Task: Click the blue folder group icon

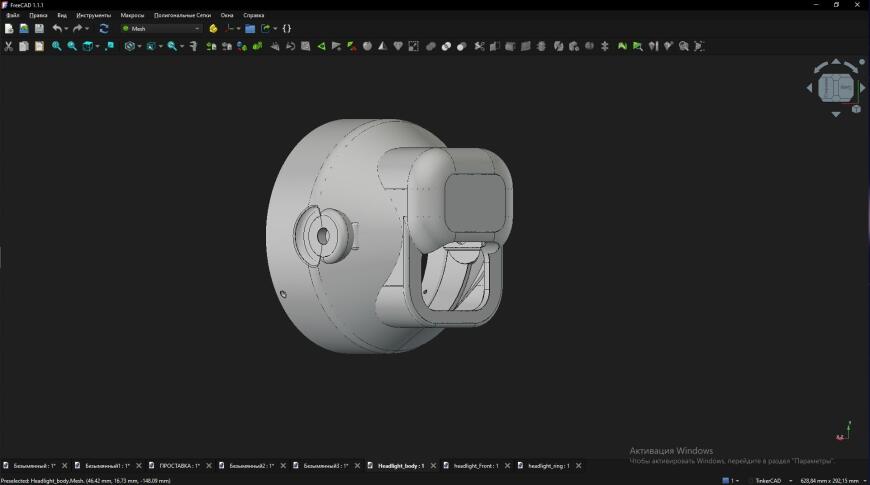Action: pyautogui.click(x=250, y=28)
